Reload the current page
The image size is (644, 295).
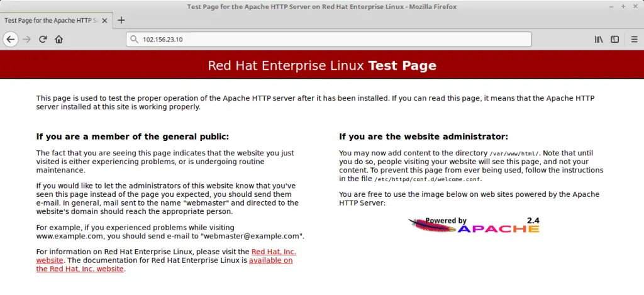click(43, 40)
